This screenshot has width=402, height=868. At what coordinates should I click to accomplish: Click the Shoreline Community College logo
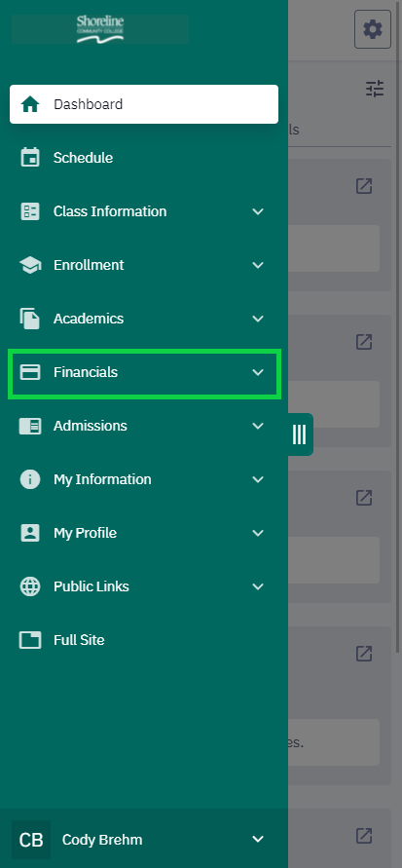point(100,29)
